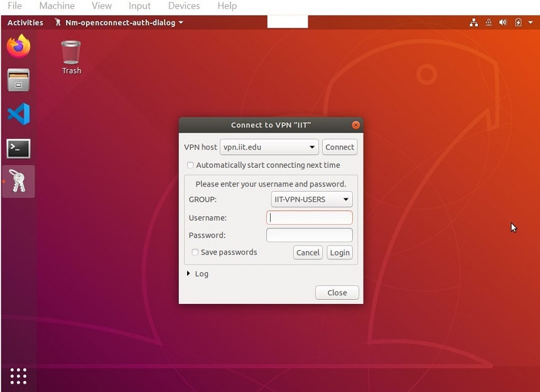The height and width of the screenshot is (392, 540).
Task: Click the VPN connection tray icon
Action: 489,23
